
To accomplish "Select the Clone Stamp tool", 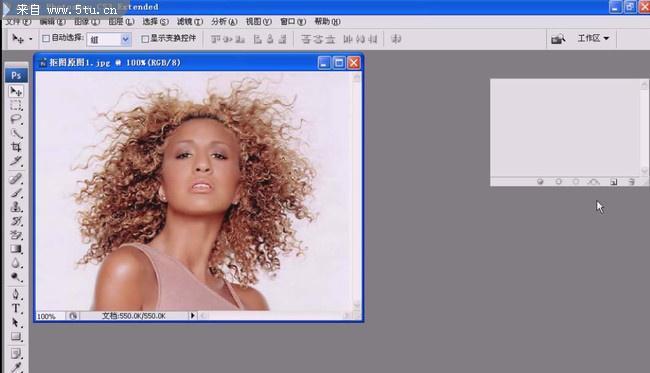I will pyautogui.click(x=16, y=207).
